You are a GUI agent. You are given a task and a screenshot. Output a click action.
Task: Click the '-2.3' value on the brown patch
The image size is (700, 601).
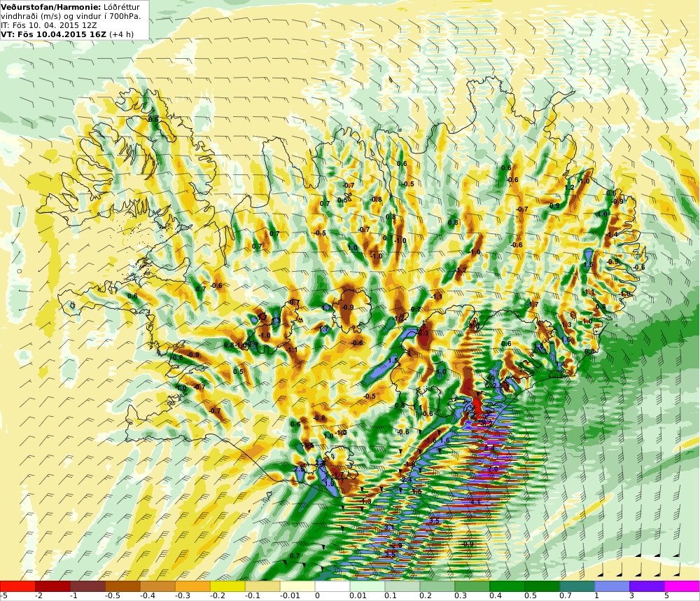pos(422,333)
